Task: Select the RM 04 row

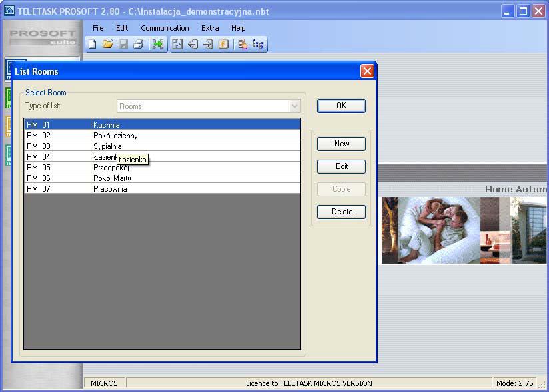Action: [162, 156]
